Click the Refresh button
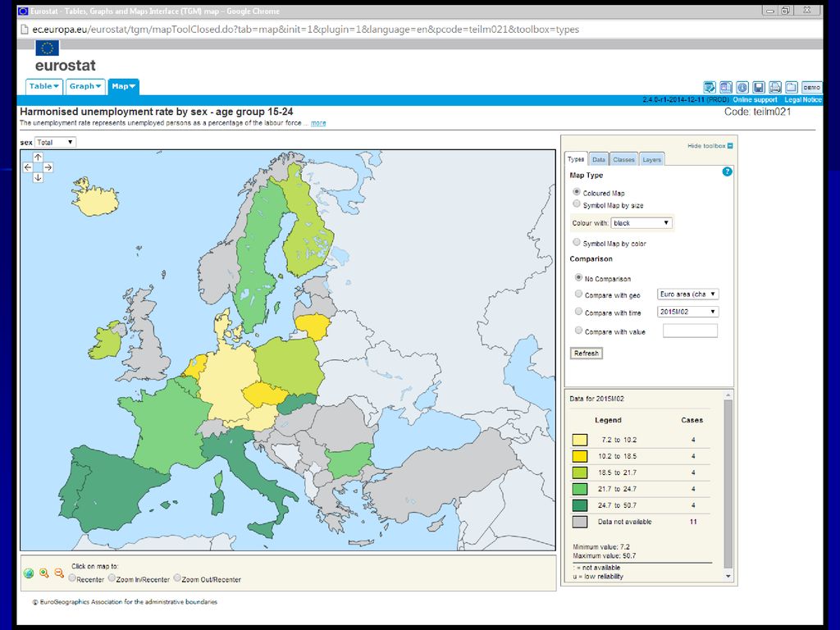This screenshot has width=840, height=630. (587, 354)
